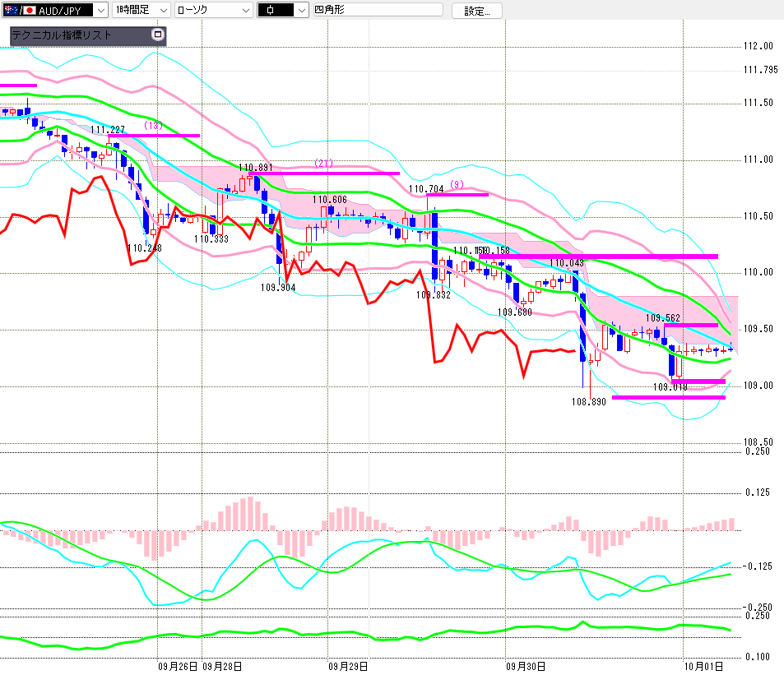Click the 110.00 price axis value
Screen dimensions: 784x675
click(758, 272)
